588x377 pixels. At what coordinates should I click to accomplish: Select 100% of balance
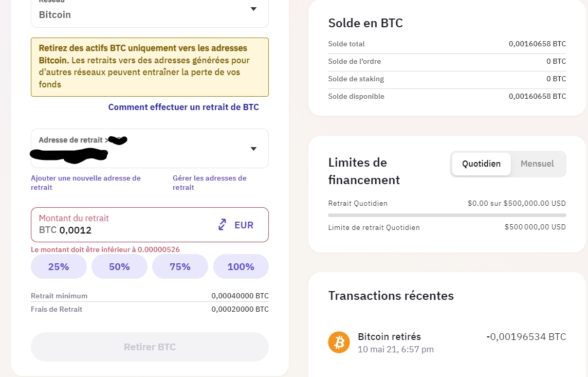pyautogui.click(x=241, y=266)
